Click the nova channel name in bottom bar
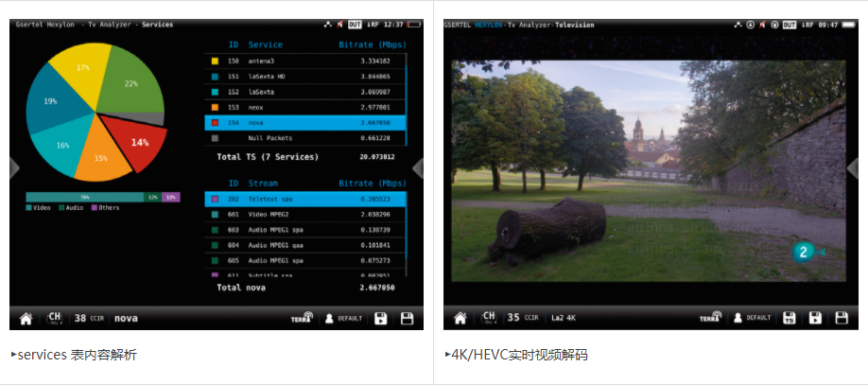This screenshot has width=868, height=385. pyautogui.click(x=118, y=319)
